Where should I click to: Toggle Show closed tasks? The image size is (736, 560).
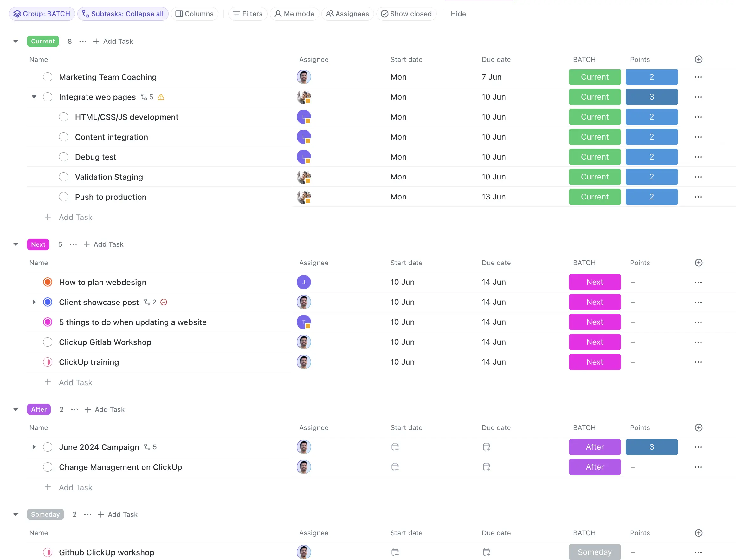[406, 14]
